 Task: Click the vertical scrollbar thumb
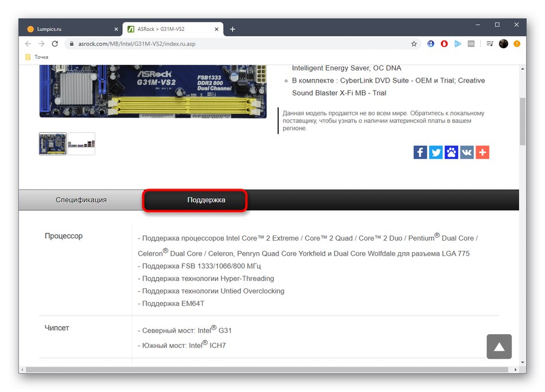tap(523, 121)
